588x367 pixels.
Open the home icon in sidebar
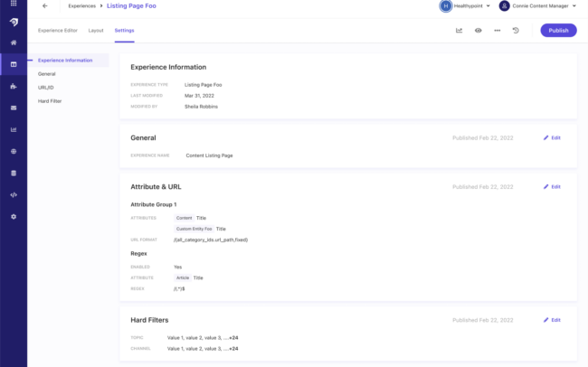[x=14, y=42]
